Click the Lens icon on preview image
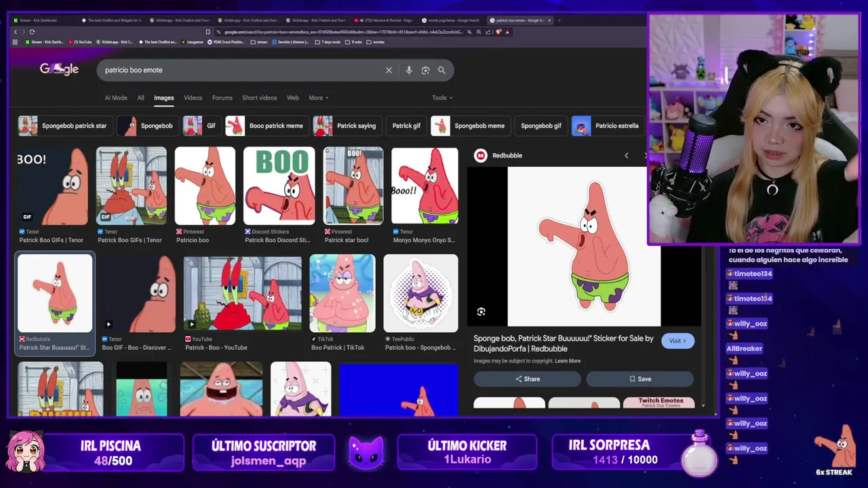868x488 pixels. click(481, 312)
